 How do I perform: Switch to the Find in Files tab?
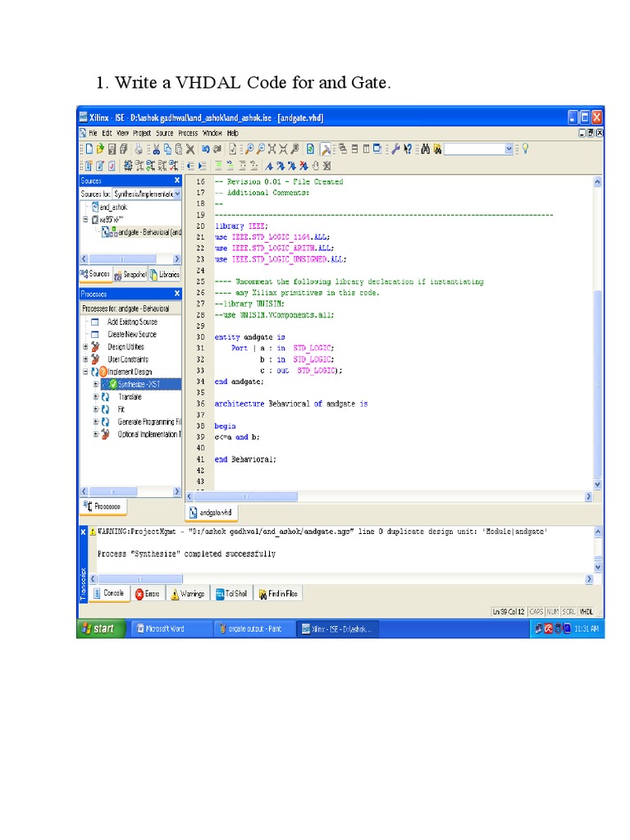pyautogui.click(x=278, y=594)
